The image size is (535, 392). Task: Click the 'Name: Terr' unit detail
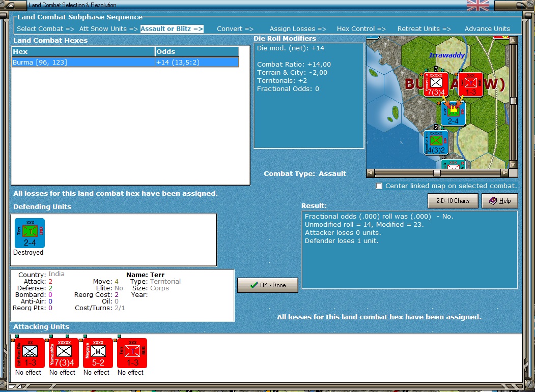point(146,275)
